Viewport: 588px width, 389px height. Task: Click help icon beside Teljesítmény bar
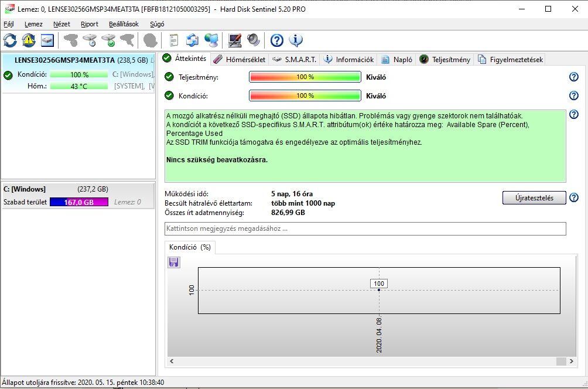coord(574,77)
